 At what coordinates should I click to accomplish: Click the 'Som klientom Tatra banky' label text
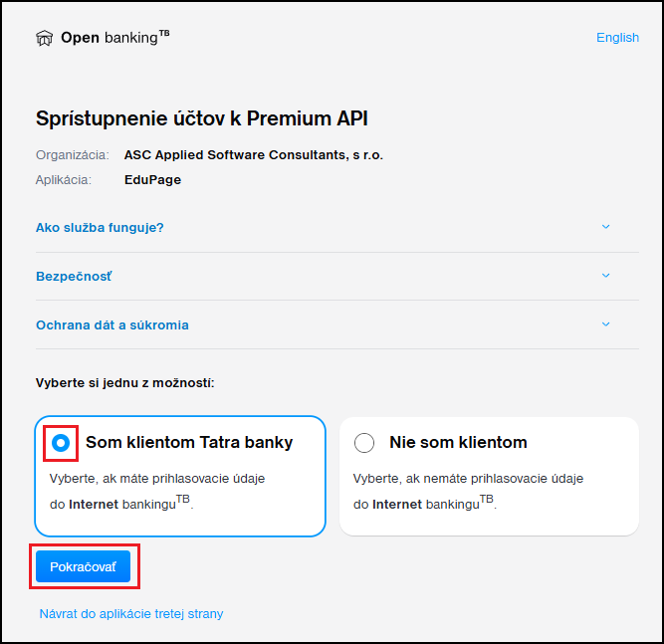tap(189, 443)
